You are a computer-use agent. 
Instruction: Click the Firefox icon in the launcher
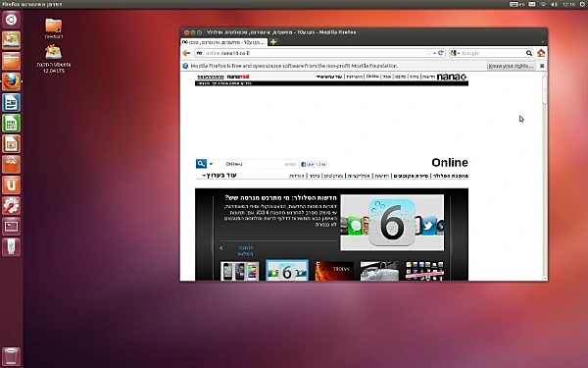coord(11,81)
